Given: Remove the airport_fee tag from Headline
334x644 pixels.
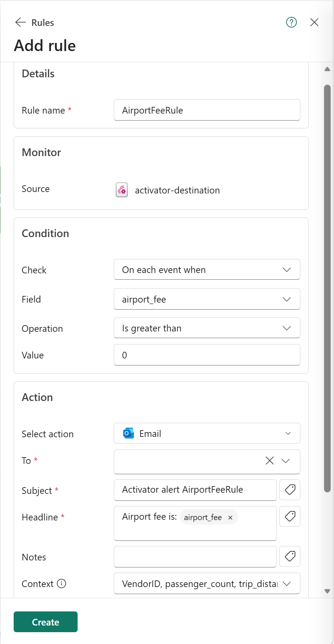Looking at the screenshot, I should click(230, 517).
